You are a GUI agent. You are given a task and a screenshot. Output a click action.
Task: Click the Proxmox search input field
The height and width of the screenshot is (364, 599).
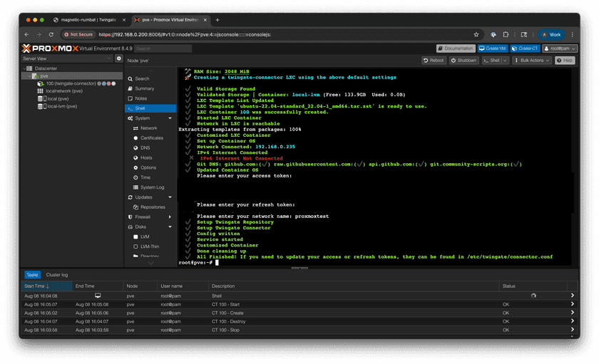(x=163, y=48)
